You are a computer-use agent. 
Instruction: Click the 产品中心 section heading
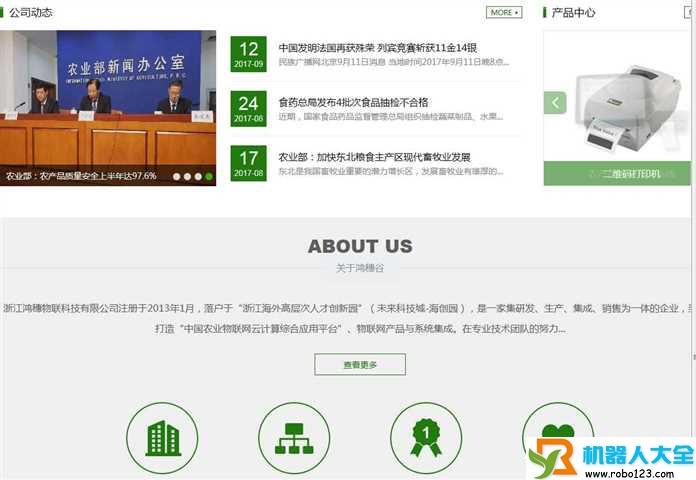[573, 12]
